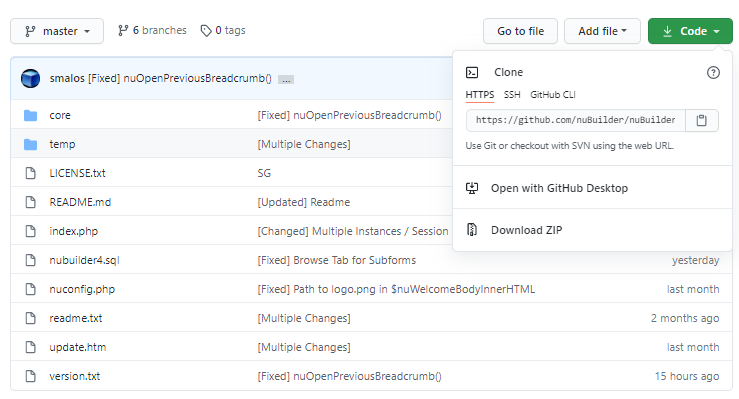Screen dimensions: 739x399
Task: Switch to the GitHub CLI tab
Action: (553, 95)
